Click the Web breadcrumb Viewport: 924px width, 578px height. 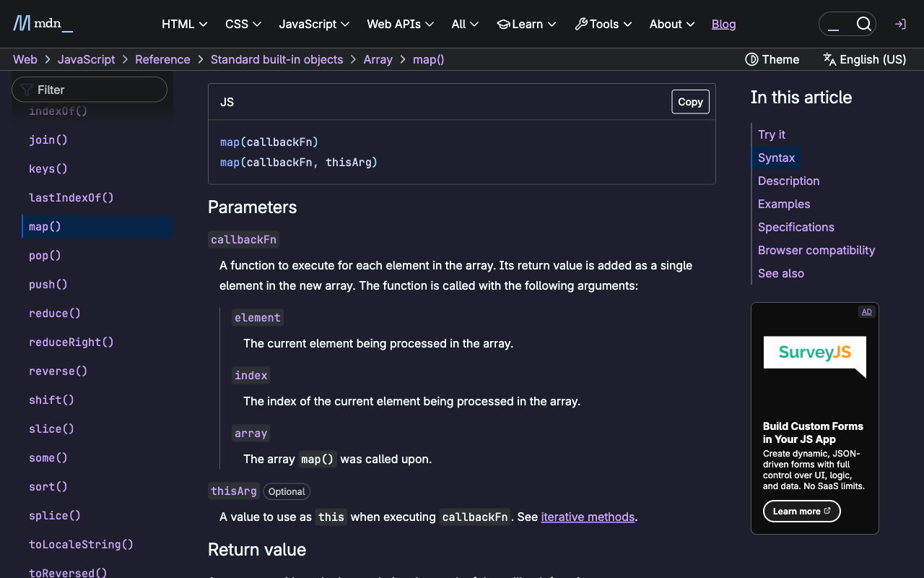pos(25,59)
